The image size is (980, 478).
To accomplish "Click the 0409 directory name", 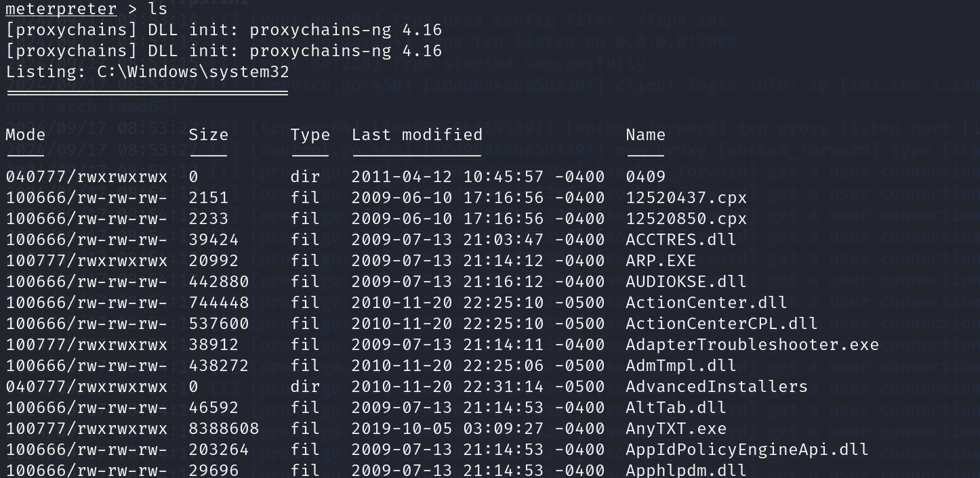I will 645,177.
